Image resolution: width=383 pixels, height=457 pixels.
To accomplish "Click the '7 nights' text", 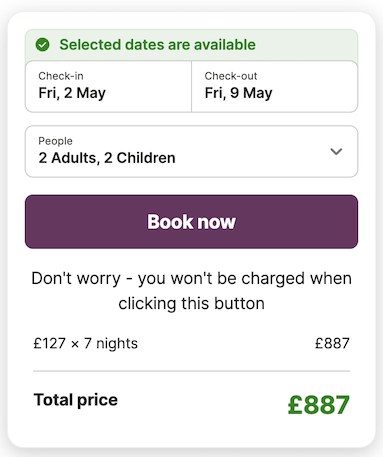I will click(x=111, y=344).
